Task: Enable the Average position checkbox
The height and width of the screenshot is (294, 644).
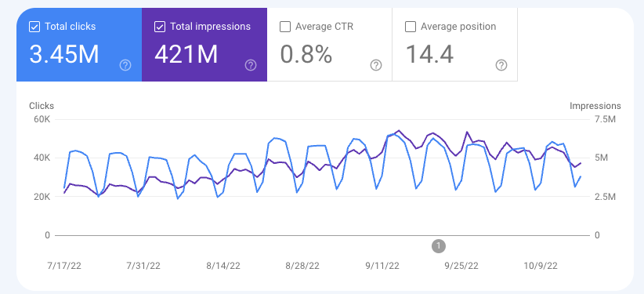Action: pyautogui.click(x=410, y=27)
